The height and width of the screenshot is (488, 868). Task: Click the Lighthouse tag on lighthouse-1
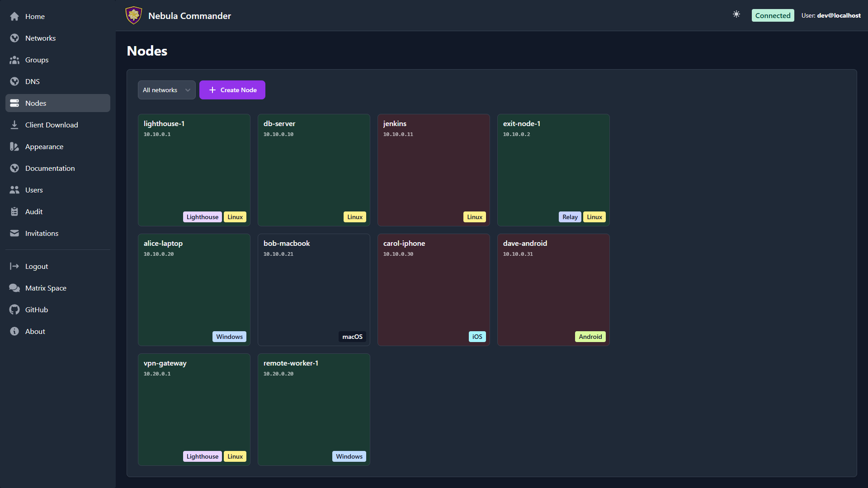[x=203, y=217]
